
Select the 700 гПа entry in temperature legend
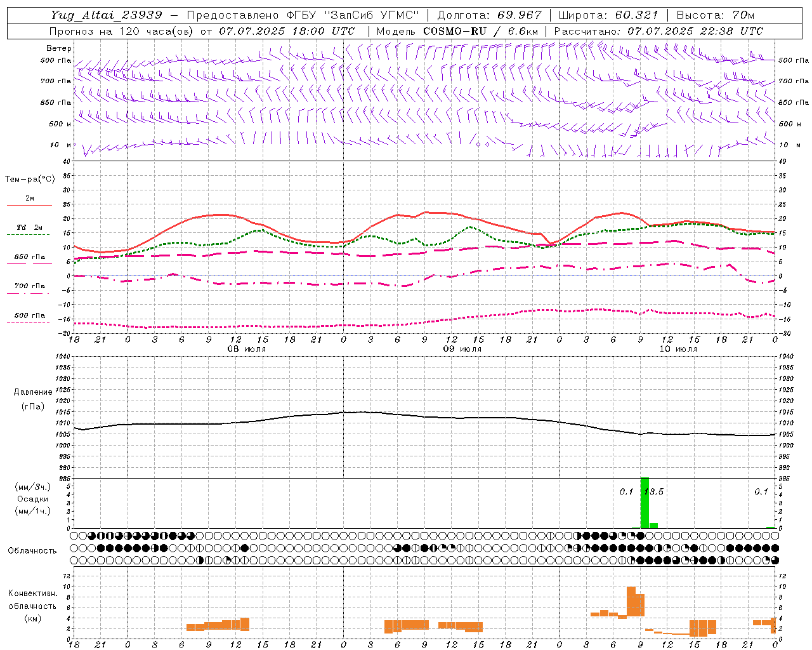[x=29, y=288]
